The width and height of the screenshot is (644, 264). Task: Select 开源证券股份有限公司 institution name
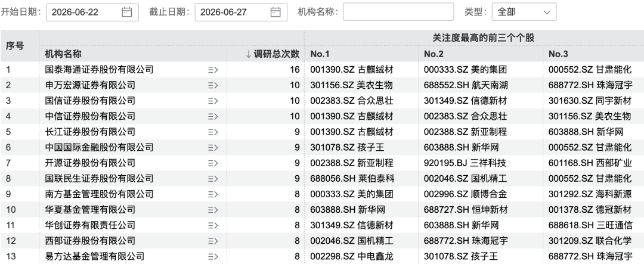pos(90,163)
